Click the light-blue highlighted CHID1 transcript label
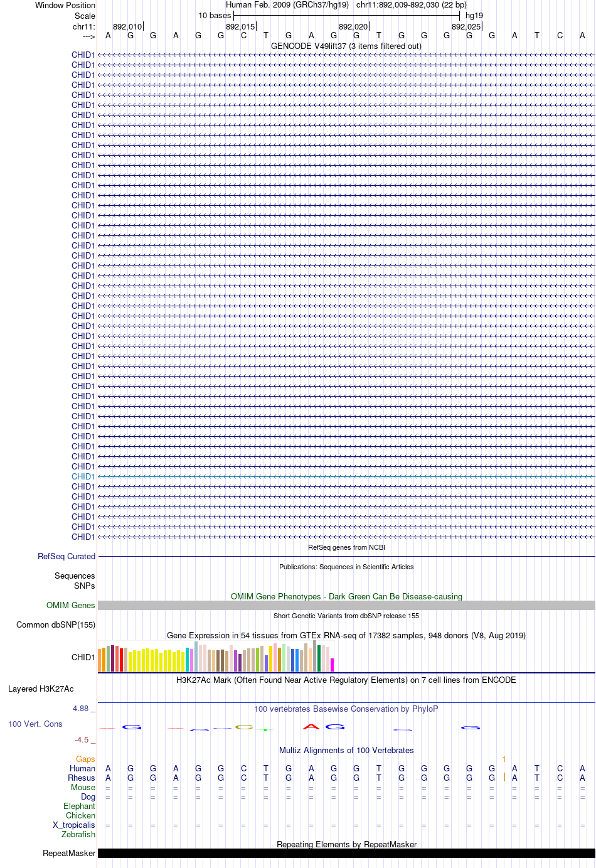The height and width of the screenshot is (868, 596). [x=83, y=476]
